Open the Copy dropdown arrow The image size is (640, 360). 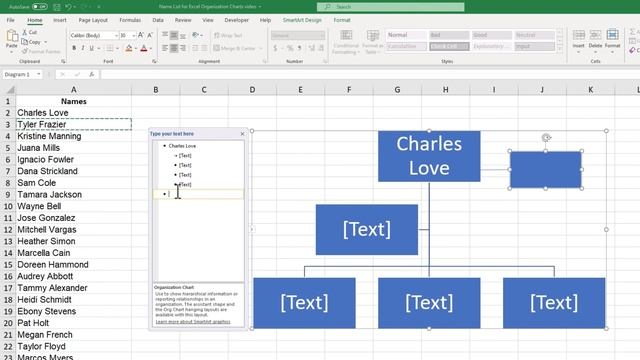tap(45, 42)
